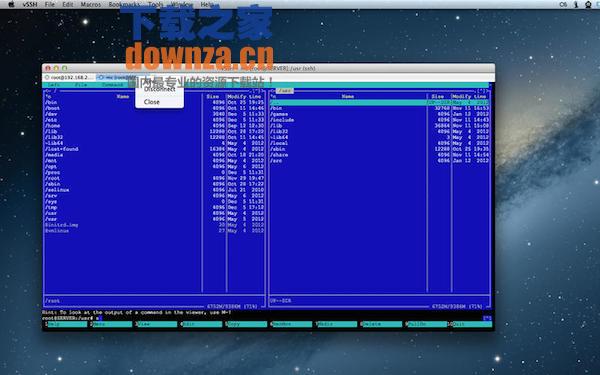Select /root directory row

154,178
